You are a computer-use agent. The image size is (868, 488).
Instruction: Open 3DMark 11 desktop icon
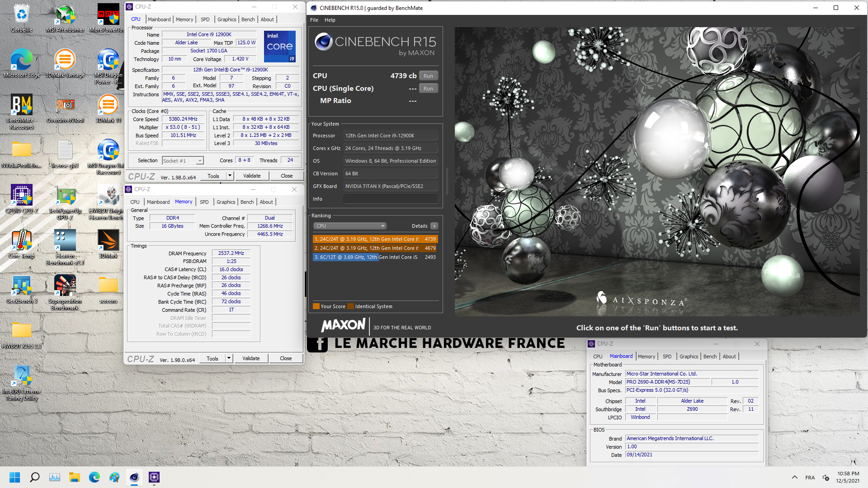pos(108,108)
